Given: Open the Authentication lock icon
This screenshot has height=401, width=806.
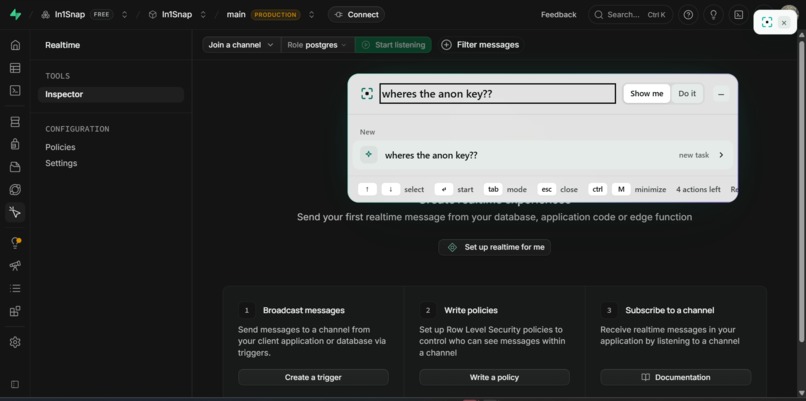Looking at the screenshot, I should [15, 144].
